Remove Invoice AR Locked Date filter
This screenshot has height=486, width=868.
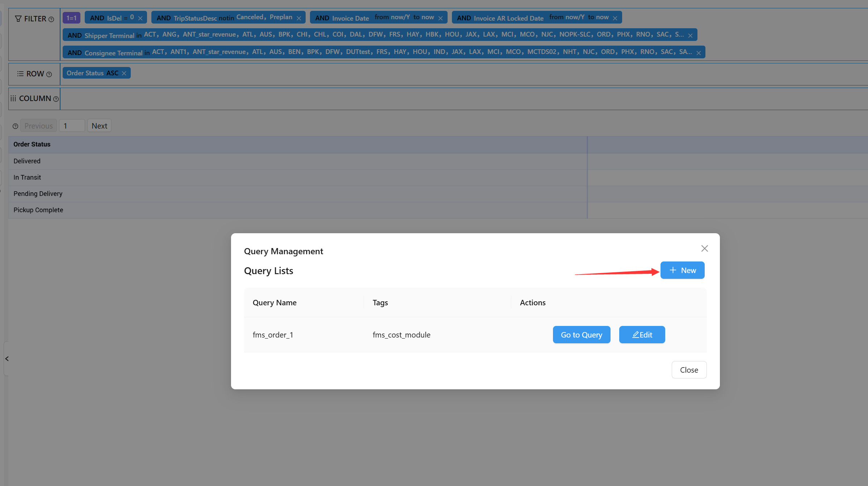(x=615, y=18)
